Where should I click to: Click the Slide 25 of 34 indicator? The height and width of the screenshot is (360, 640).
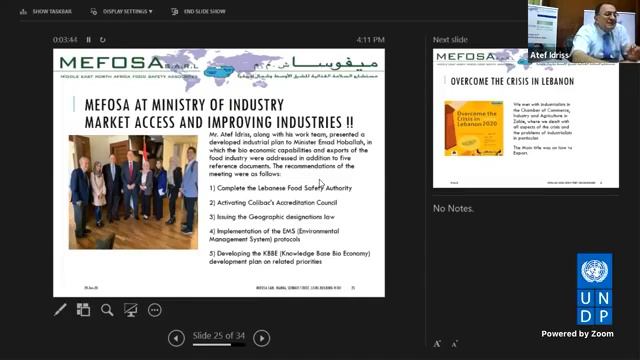tap(219, 336)
